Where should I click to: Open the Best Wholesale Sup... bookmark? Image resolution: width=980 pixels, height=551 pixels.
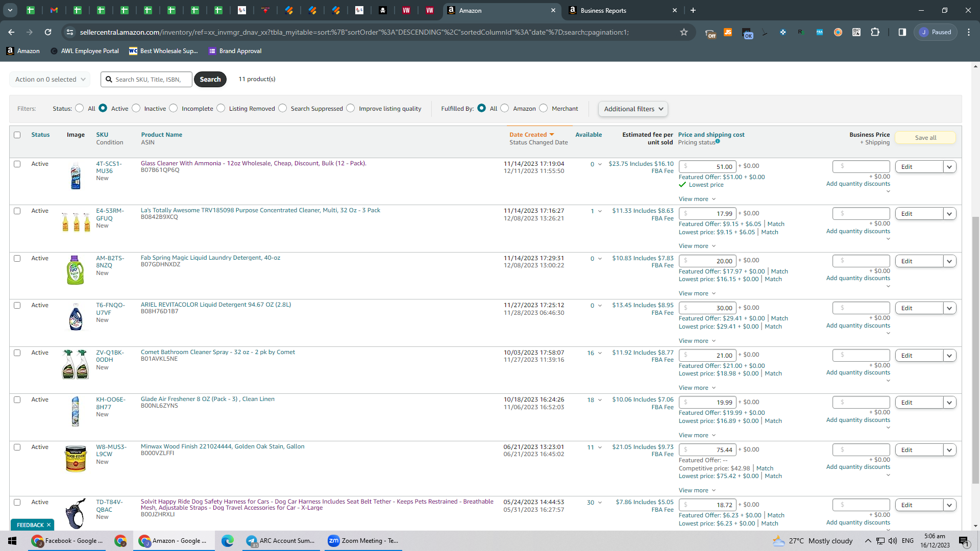(x=163, y=51)
